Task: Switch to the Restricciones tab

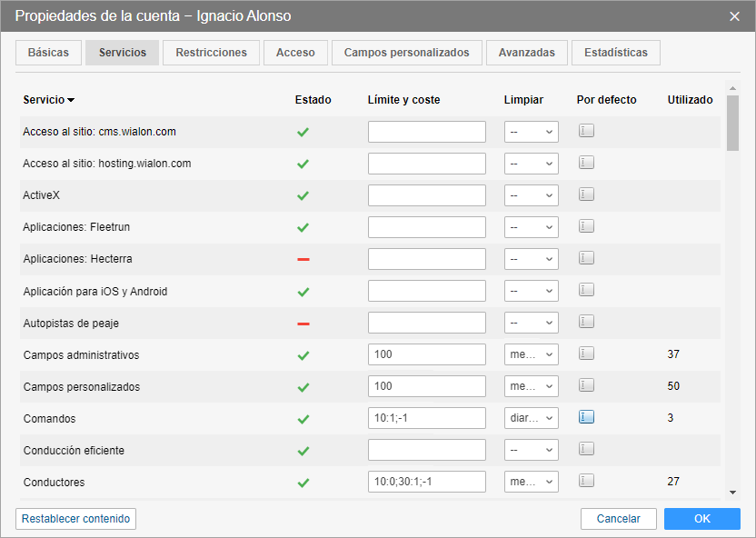Action: click(211, 53)
